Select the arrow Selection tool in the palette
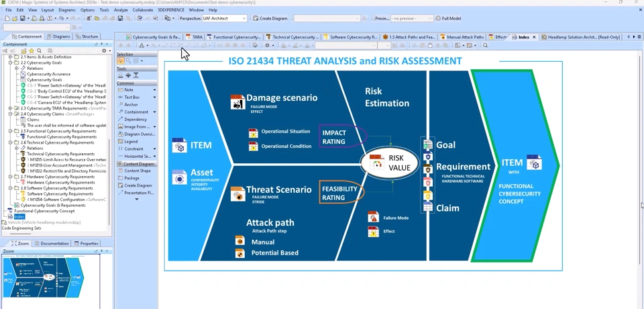644x309 pixels. (x=121, y=61)
